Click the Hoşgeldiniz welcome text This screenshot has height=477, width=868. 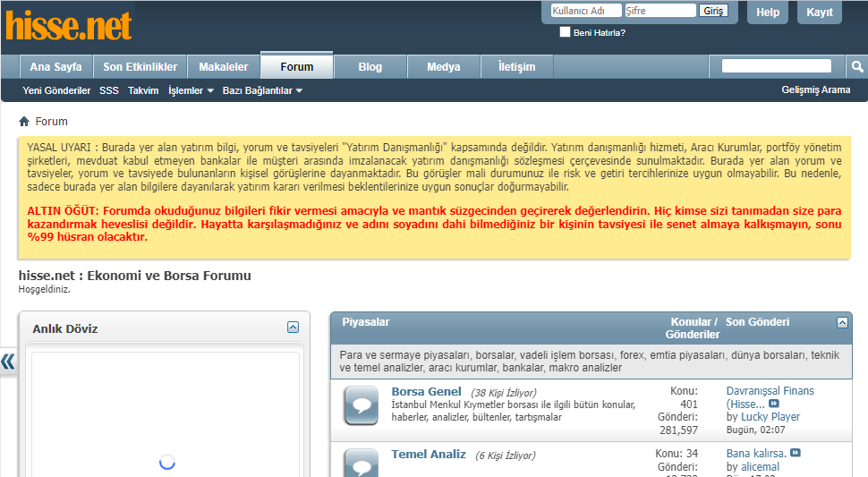pyautogui.click(x=44, y=289)
